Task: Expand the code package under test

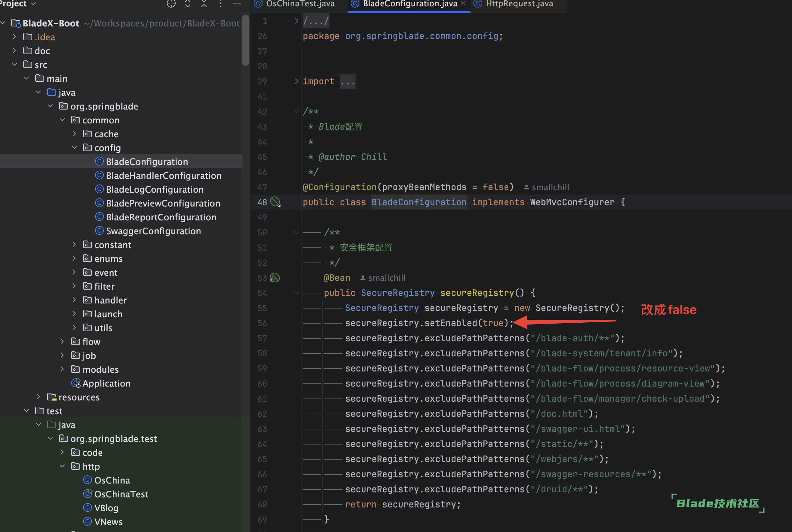Action: click(x=62, y=452)
